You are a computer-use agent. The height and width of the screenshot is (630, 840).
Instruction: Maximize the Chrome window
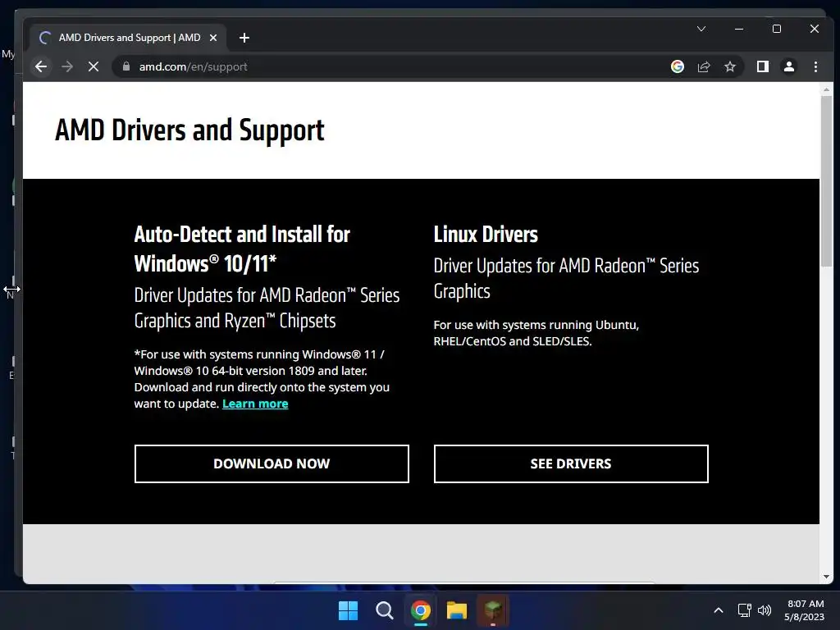click(x=776, y=29)
